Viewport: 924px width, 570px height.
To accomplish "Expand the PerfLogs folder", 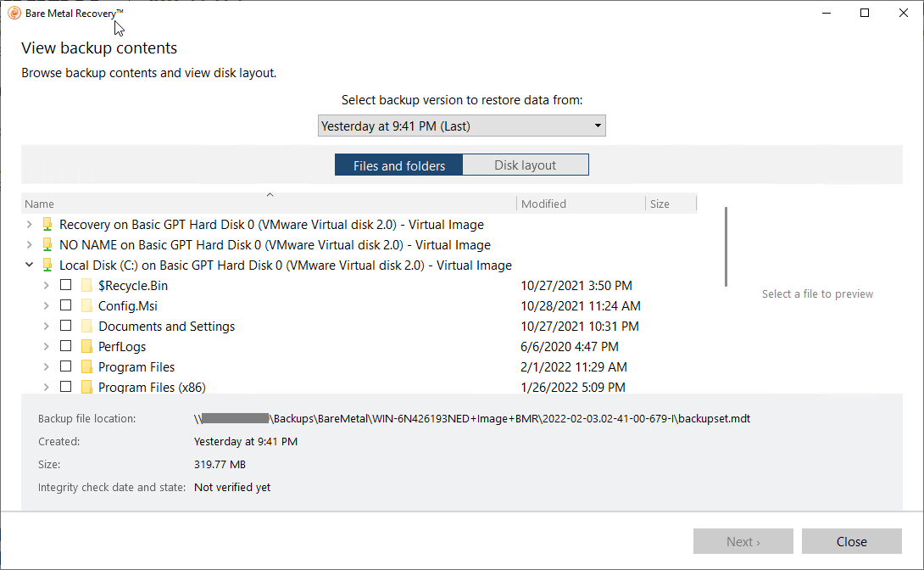I will pos(47,347).
